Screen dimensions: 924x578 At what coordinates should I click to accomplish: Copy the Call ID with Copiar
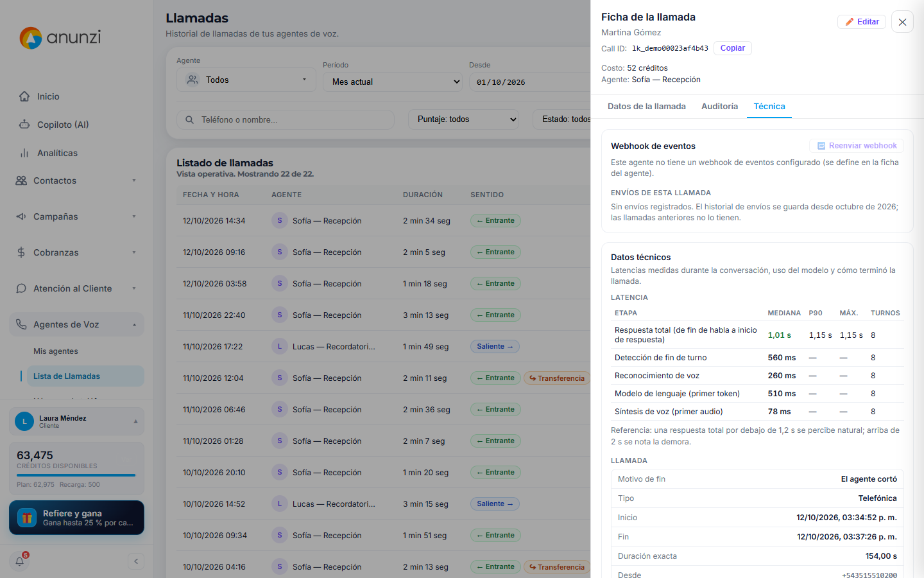(x=733, y=48)
